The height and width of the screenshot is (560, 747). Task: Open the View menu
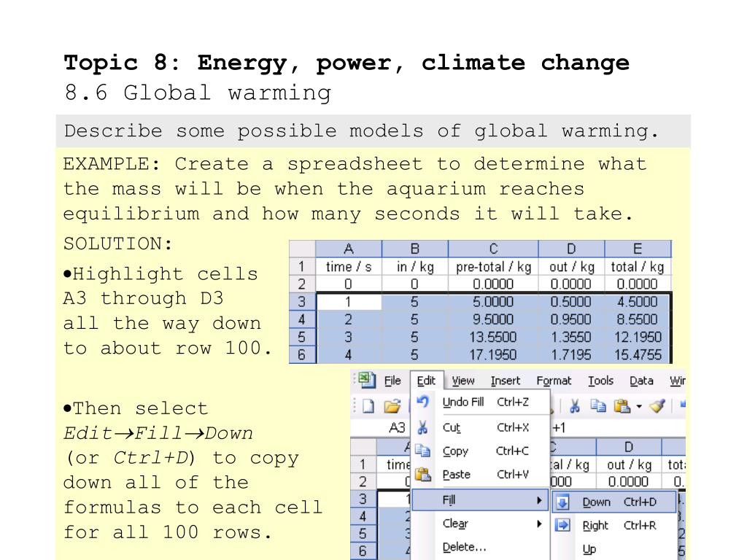(x=463, y=381)
